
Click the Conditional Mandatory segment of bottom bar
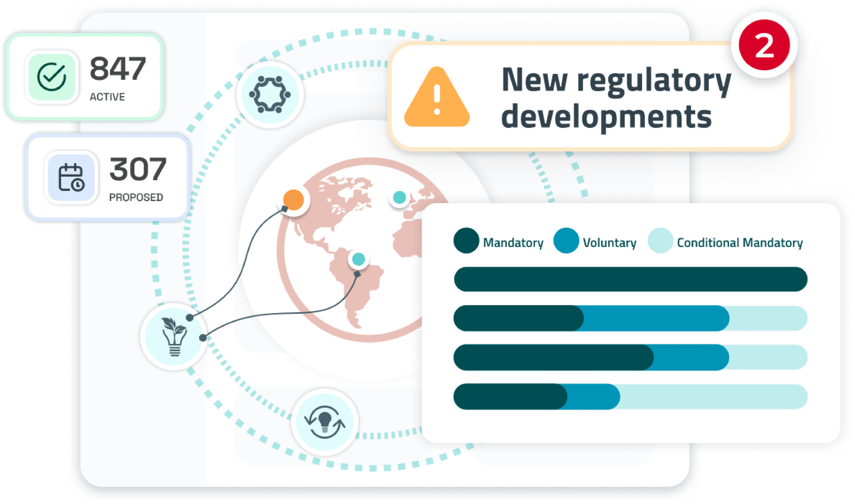click(x=713, y=396)
